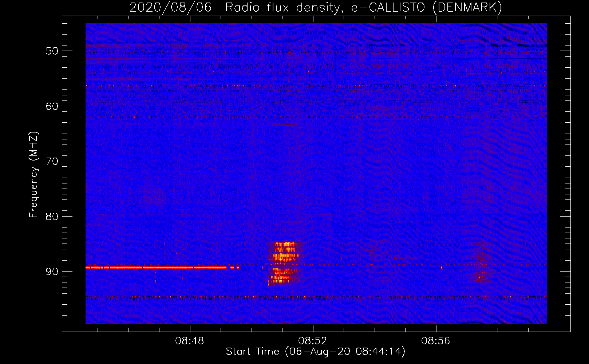
Task: Click the faint burst near 08:57 at 90 MHz
Action: pyautogui.click(x=482, y=263)
